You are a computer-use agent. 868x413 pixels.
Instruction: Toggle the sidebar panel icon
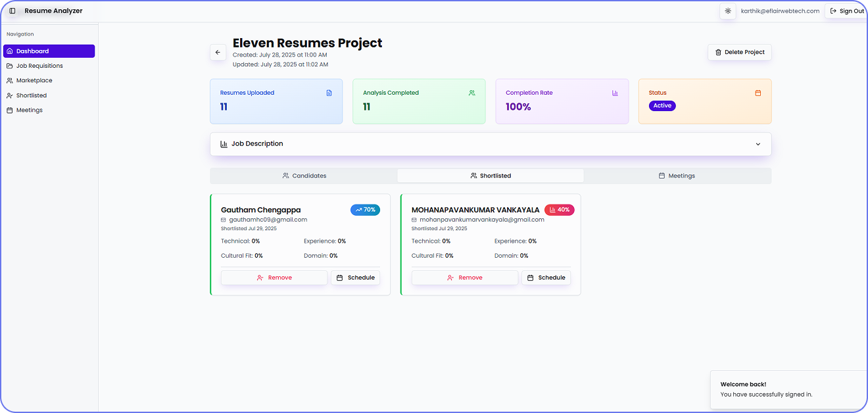click(x=12, y=11)
